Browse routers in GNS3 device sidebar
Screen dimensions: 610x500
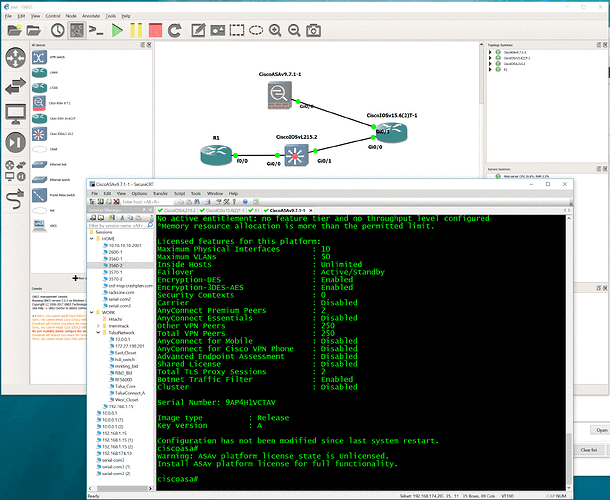pyautogui.click(x=16, y=58)
